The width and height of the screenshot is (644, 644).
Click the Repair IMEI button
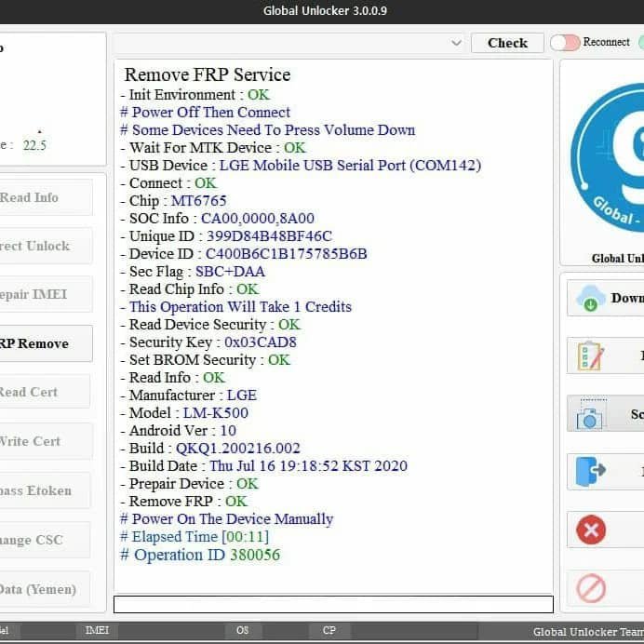click(46, 294)
